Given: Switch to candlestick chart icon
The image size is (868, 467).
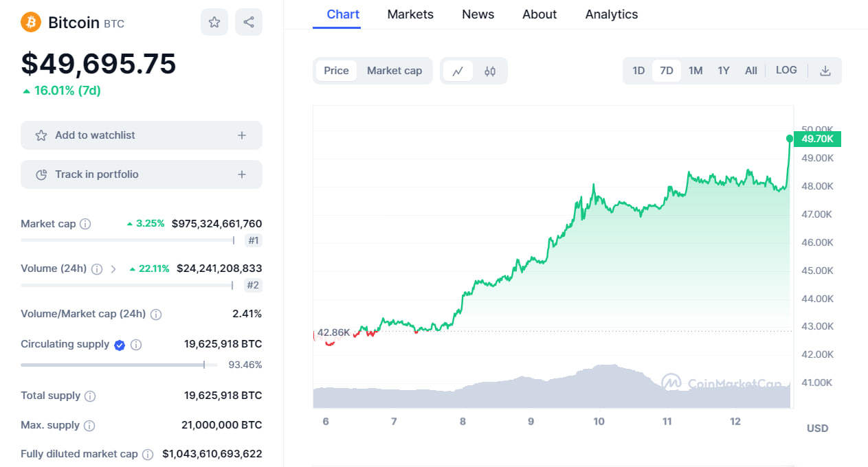Looking at the screenshot, I should click(490, 71).
